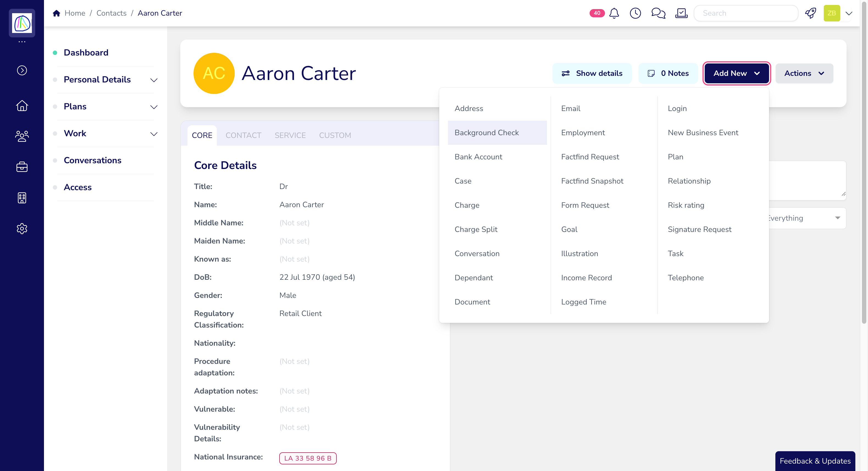
Task: Choose Document from the menu
Action: (x=497, y=302)
